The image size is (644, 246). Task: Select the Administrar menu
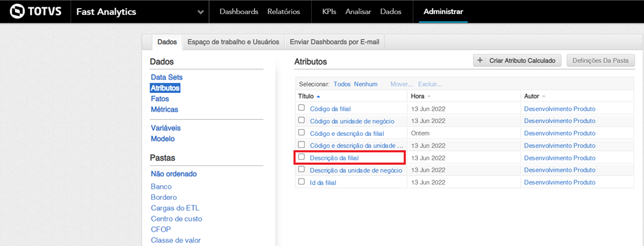(443, 12)
